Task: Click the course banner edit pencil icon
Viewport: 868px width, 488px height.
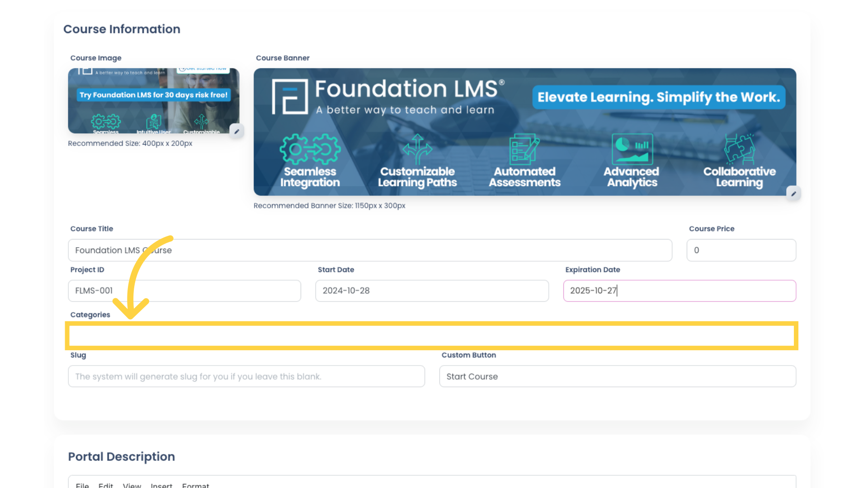Action: (793, 194)
